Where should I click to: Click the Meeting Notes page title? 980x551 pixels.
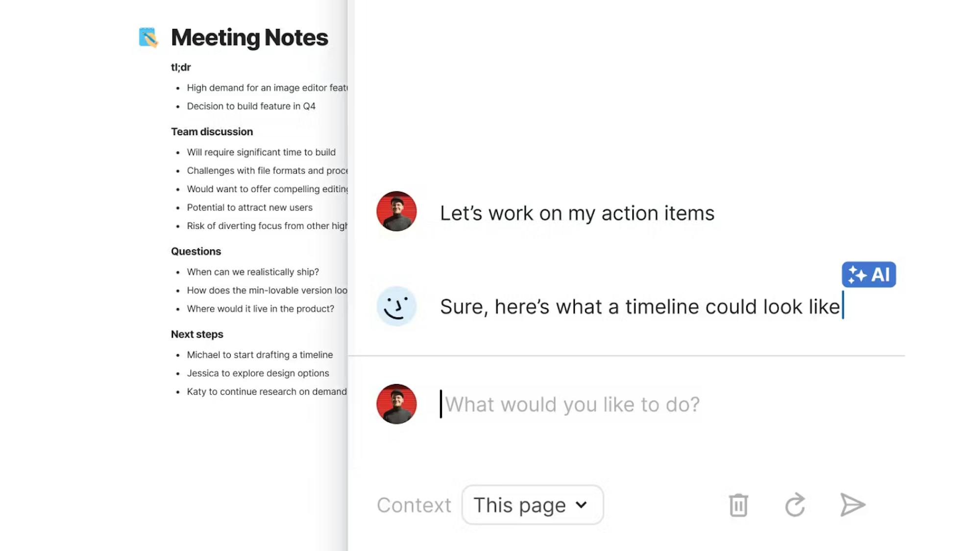tap(249, 38)
